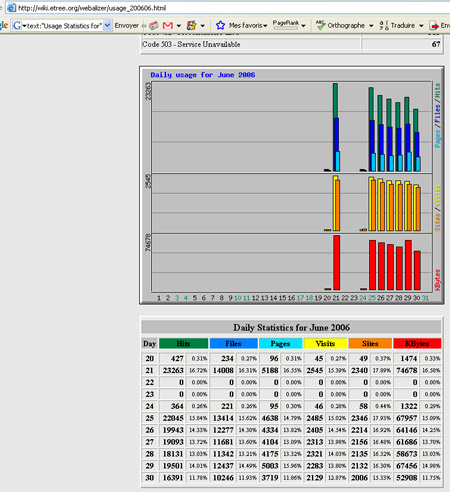Click the Day 22 row label in table
The image size is (450, 492).
[149, 382]
